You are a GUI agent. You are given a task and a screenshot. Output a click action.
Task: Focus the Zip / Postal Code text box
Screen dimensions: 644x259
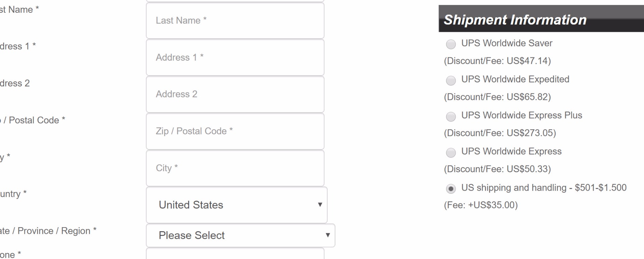point(235,131)
